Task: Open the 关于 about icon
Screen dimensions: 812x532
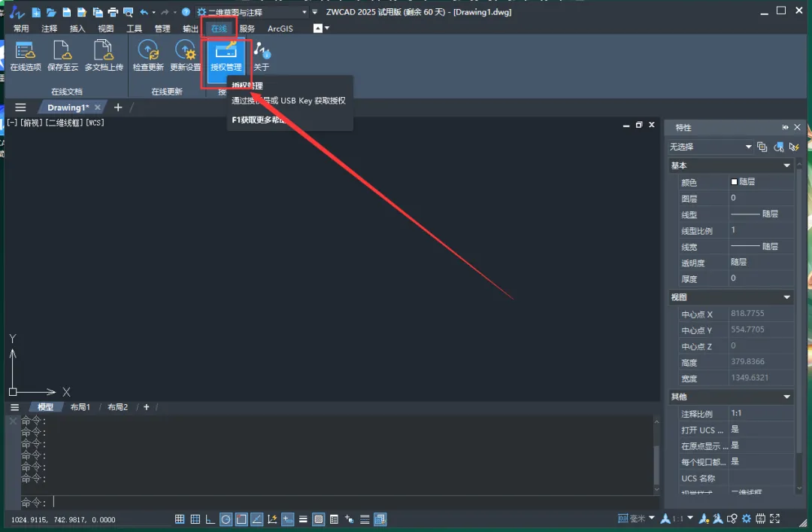Action: pyautogui.click(x=262, y=56)
